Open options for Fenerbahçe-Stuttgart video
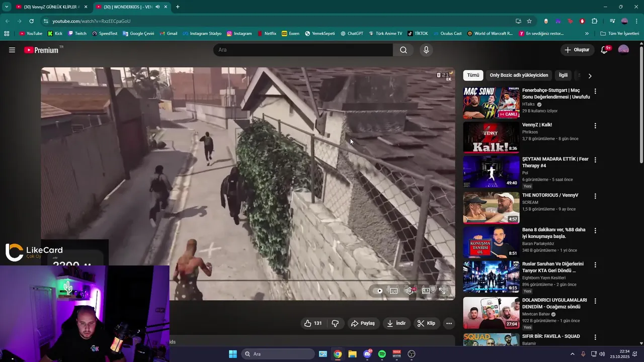 click(x=595, y=92)
